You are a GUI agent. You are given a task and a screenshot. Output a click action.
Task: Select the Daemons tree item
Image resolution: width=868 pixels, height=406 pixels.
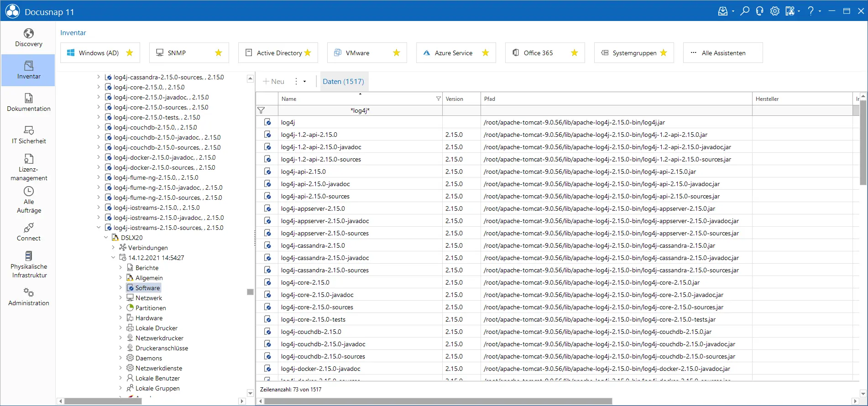pyautogui.click(x=144, y=358)
